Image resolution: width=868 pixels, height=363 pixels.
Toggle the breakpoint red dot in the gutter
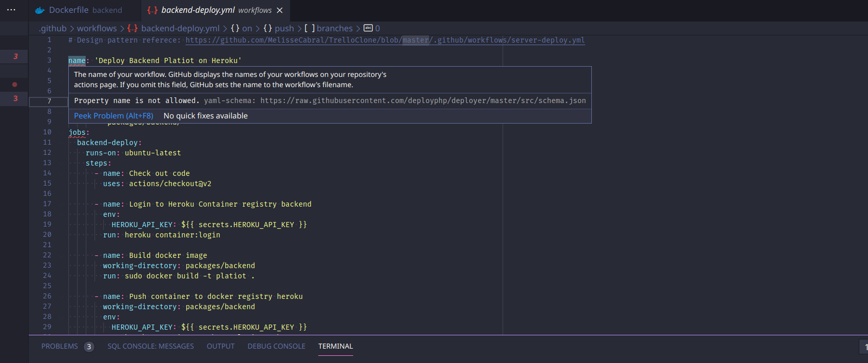click(14, 84)
